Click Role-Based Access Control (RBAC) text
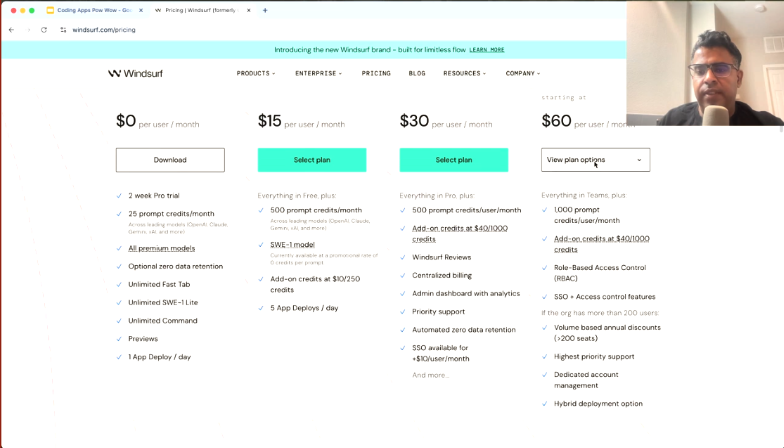Viewport: 784px width, 448px height. (x=600, y=273)
